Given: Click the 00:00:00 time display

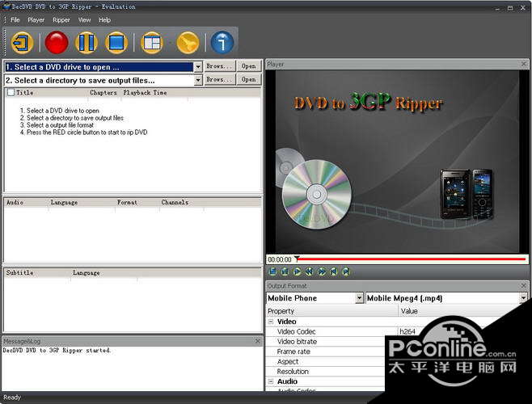Looking at the screenshot, I should click(280, 259).
